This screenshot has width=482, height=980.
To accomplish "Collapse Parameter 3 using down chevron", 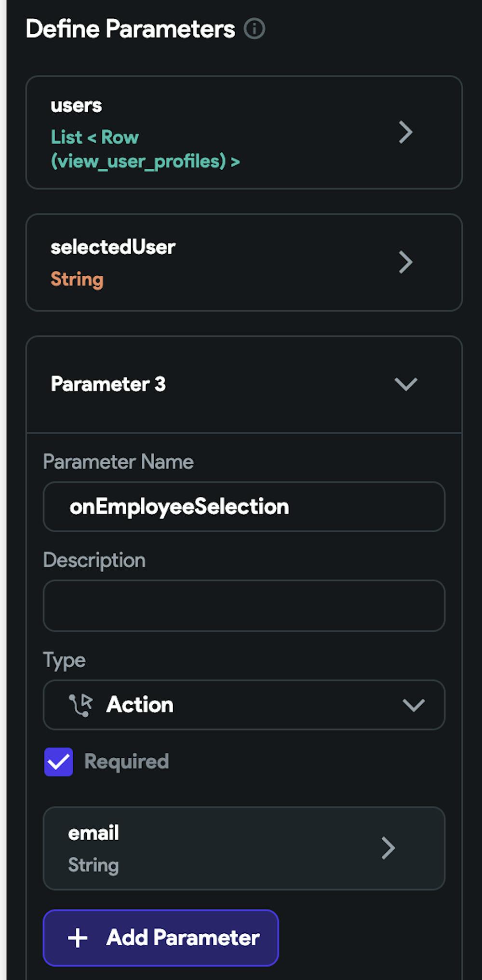I will 406,384.
